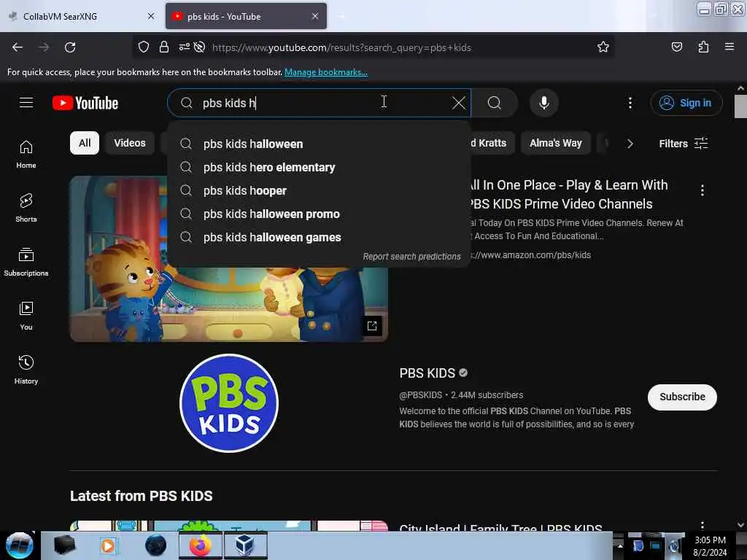Click the Manage bookmarks link
The width and height of the screenshot is (747, 560).
click(x=326, y=72)
